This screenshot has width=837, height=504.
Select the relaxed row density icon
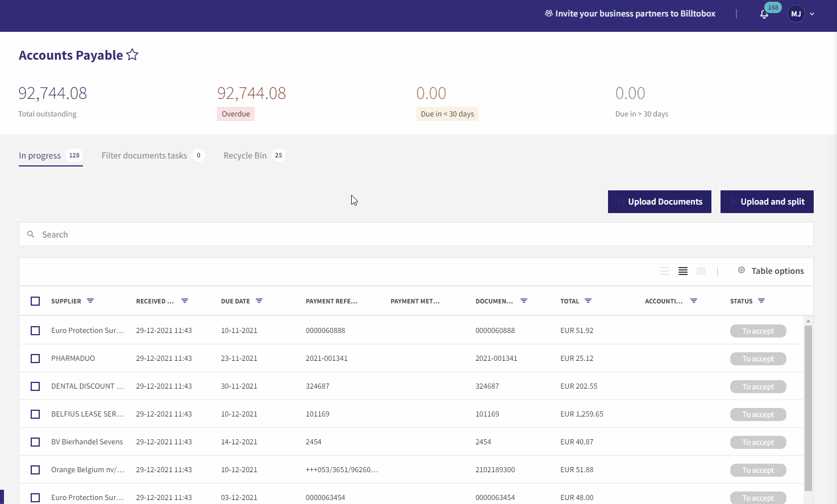click(x=665, y=271)
